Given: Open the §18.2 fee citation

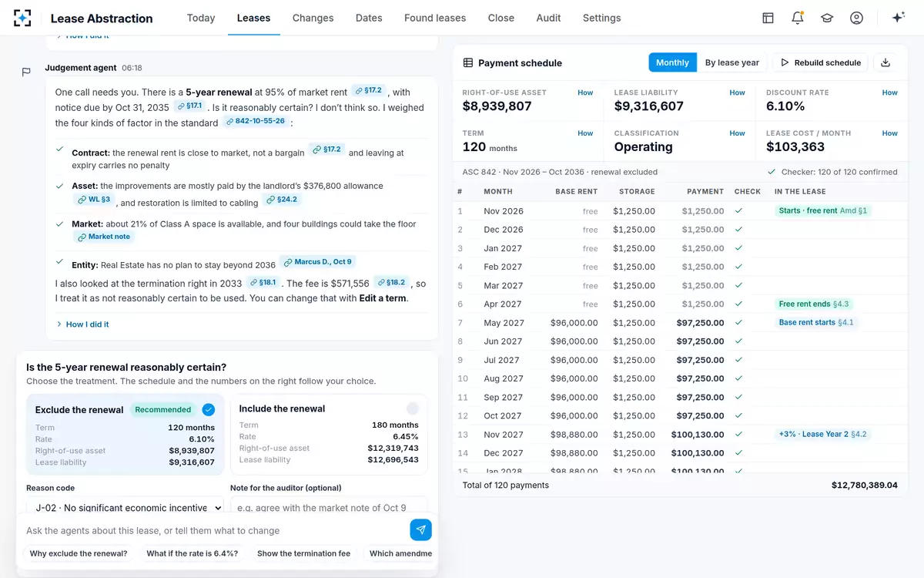Looking at the screenshot, I should 391,283.
